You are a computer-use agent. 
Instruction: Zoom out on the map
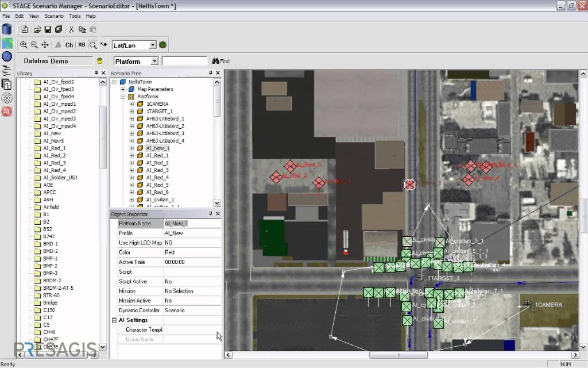click(34, 45)
